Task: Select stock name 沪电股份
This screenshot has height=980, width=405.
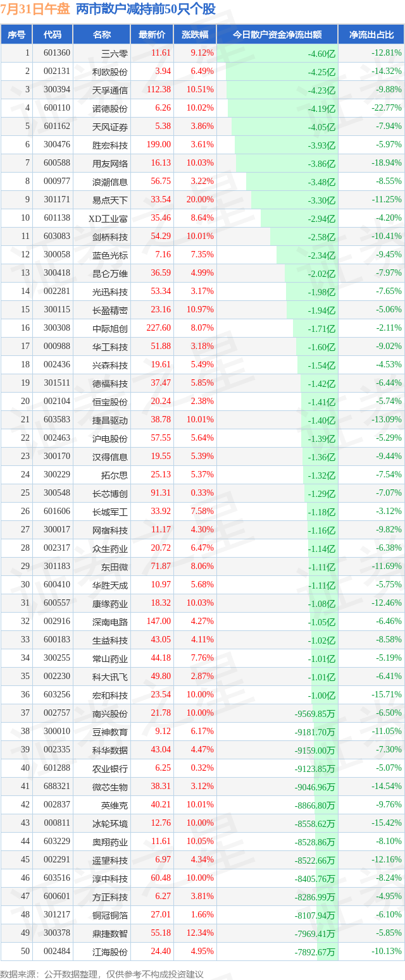Action: [110, 438]
